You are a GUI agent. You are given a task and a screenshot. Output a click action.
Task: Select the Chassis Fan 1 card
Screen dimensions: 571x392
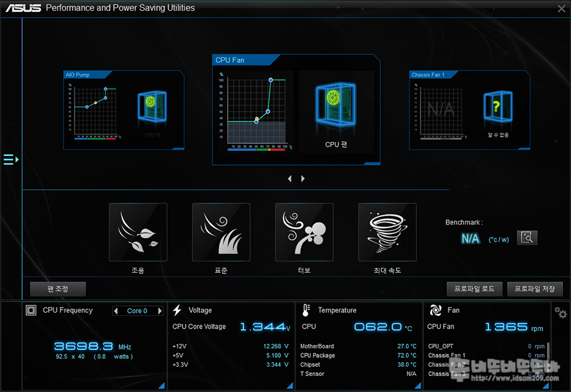[x=469, y=110]
